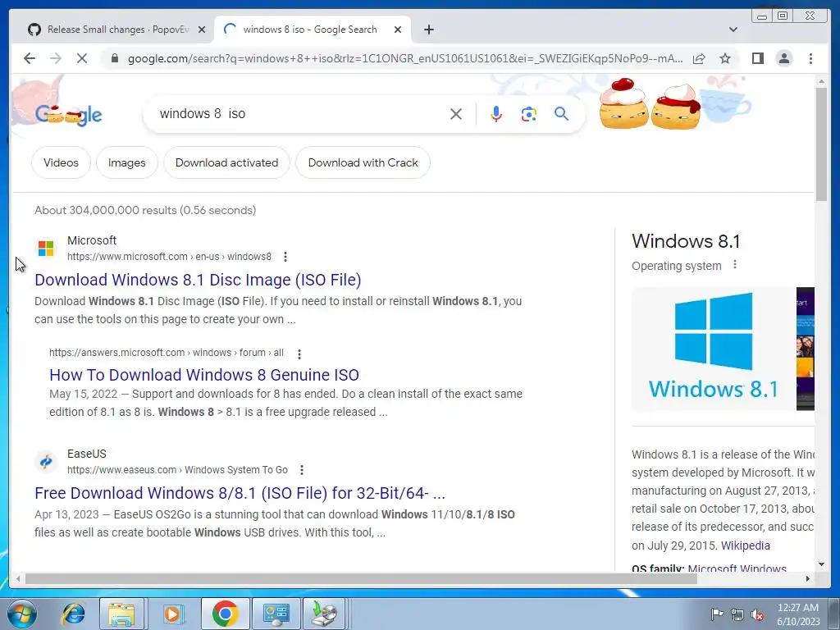The width and height of the screenshot is (840, 630).
Task: Stop loading the page
Action: 82,58
